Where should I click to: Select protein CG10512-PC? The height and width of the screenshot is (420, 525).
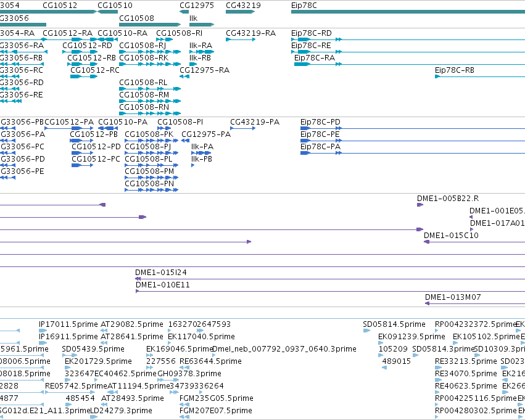coord(96,159)
